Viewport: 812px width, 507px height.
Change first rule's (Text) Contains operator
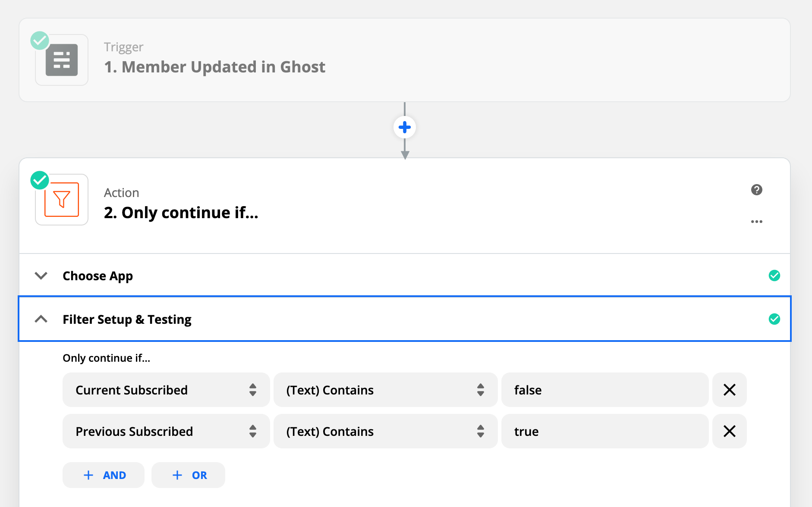tap(385, 390)
